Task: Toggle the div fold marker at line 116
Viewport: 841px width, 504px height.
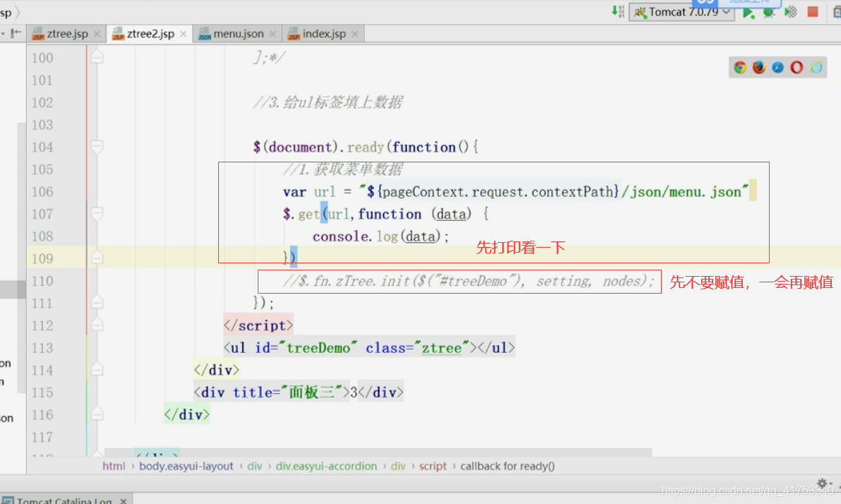Action: pos(97,414)
